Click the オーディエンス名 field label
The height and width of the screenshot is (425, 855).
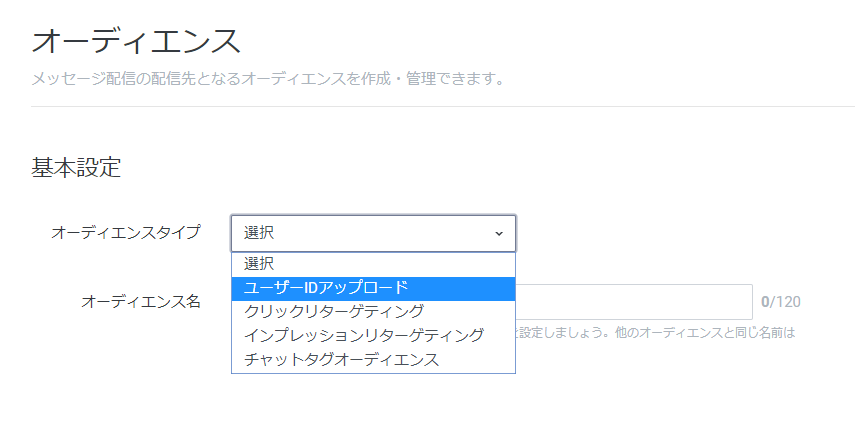click(141, 301)
